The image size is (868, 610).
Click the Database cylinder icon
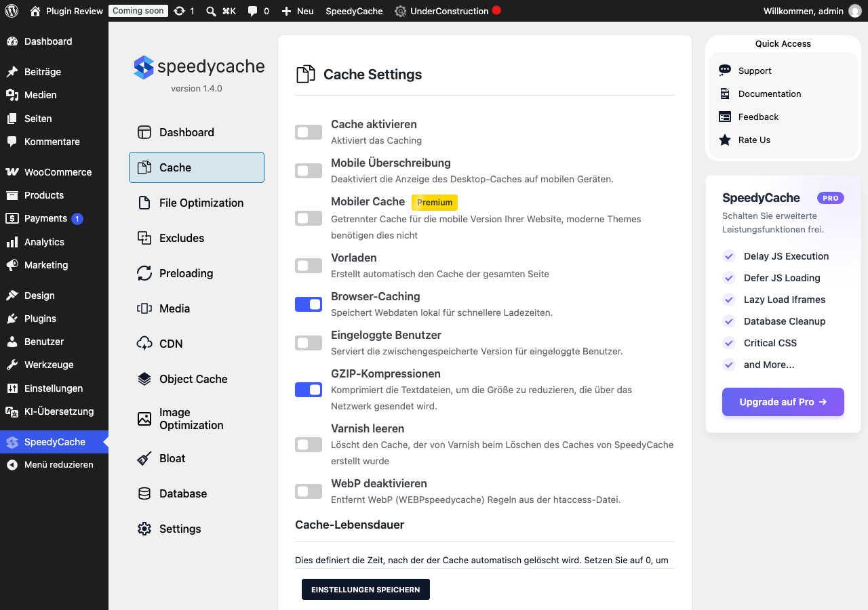point(144,493)
